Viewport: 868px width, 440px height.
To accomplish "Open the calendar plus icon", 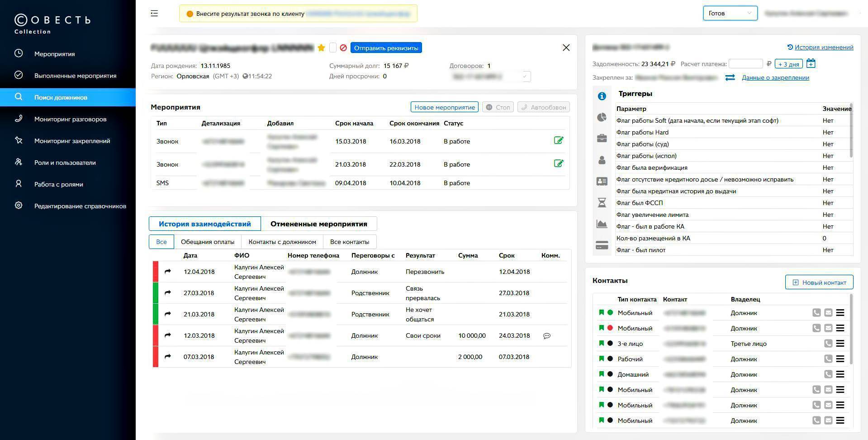I will (811, 63).
